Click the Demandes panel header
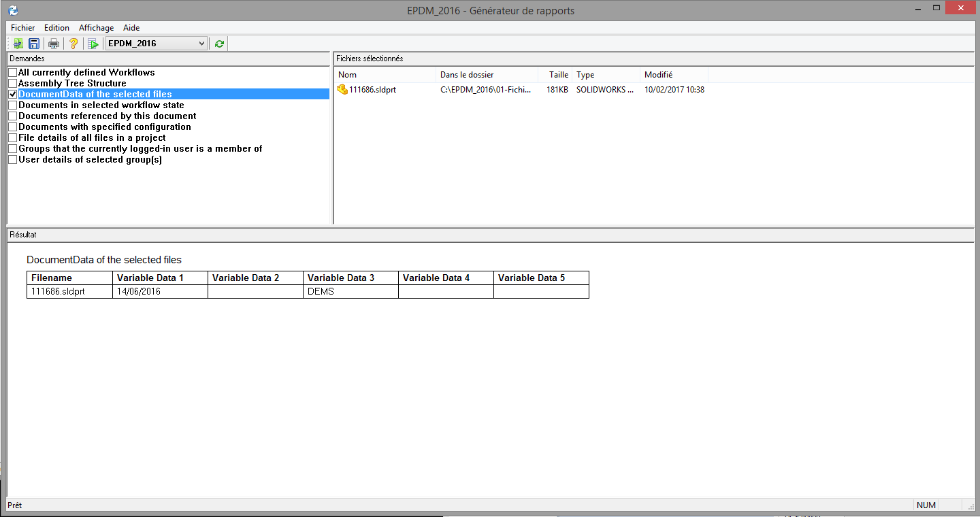Viewport: 980px width, 517px height. pos(168,59)
